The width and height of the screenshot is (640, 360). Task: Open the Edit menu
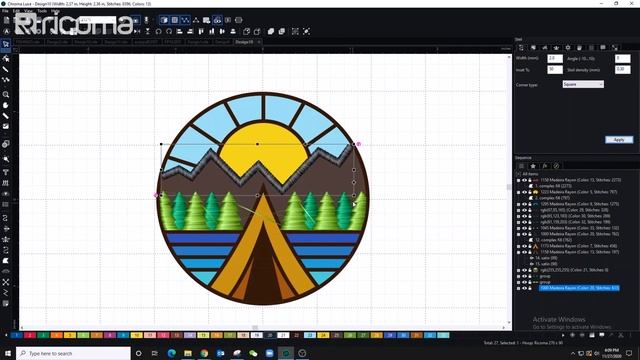coord(16,11)
